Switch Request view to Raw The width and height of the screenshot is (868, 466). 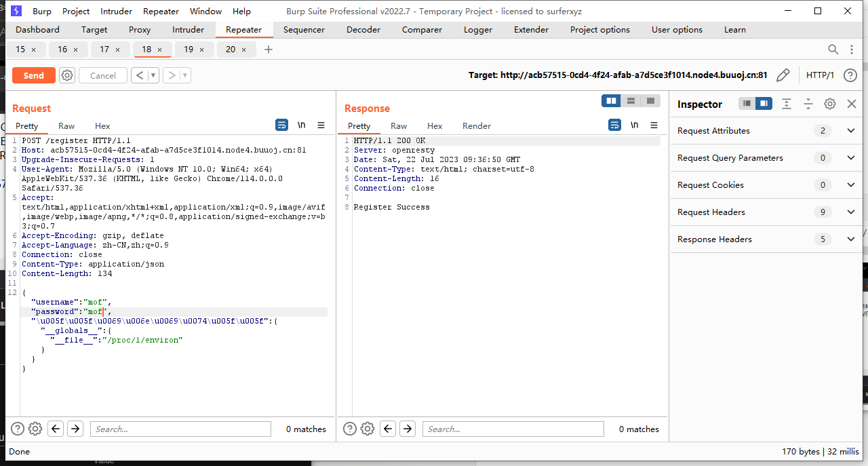[66, 126]
